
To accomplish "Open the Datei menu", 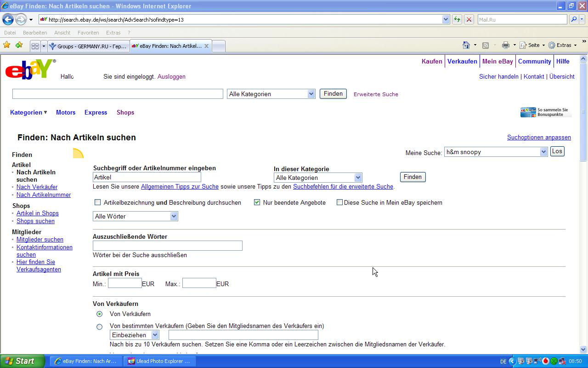I will pos(10,33).
